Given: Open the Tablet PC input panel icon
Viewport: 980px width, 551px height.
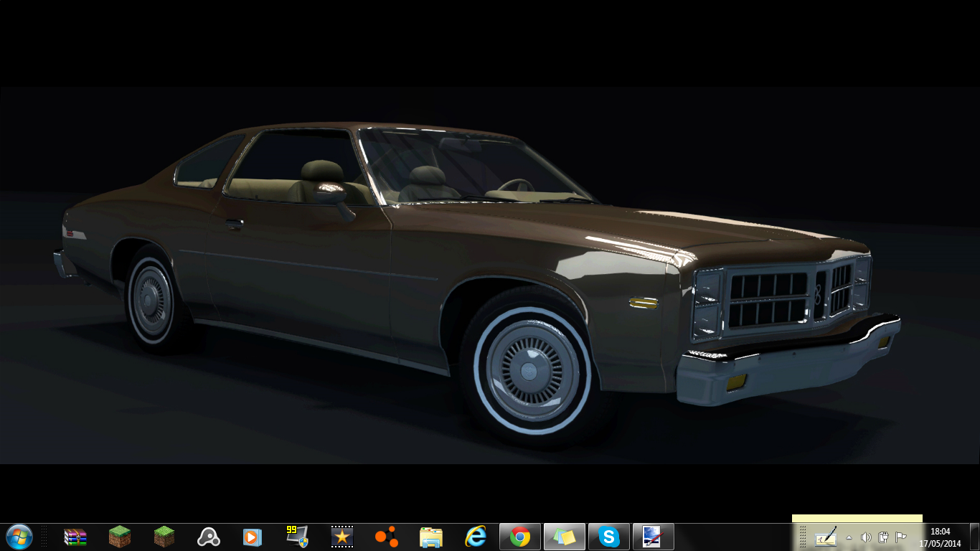Looking at the screenshot, I should [x=825, y=537].
